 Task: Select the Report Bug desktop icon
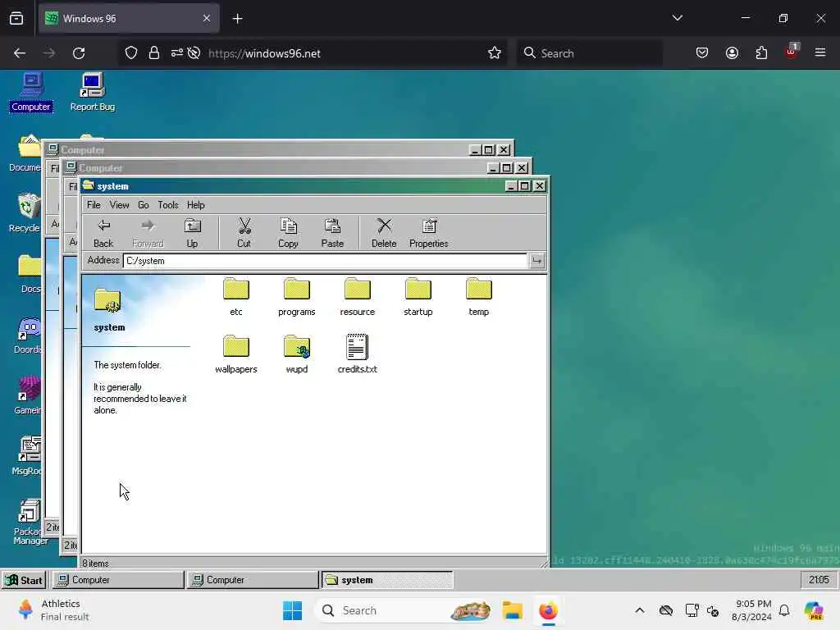(92, 92)
